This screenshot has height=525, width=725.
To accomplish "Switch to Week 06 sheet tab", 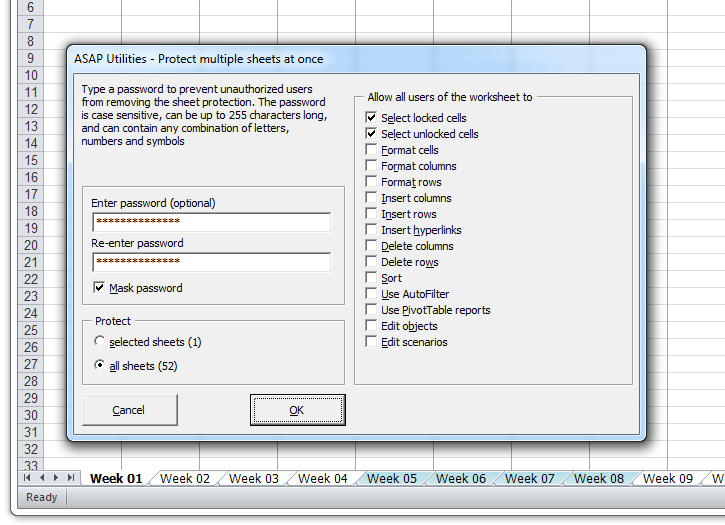I will pos(461,478).
